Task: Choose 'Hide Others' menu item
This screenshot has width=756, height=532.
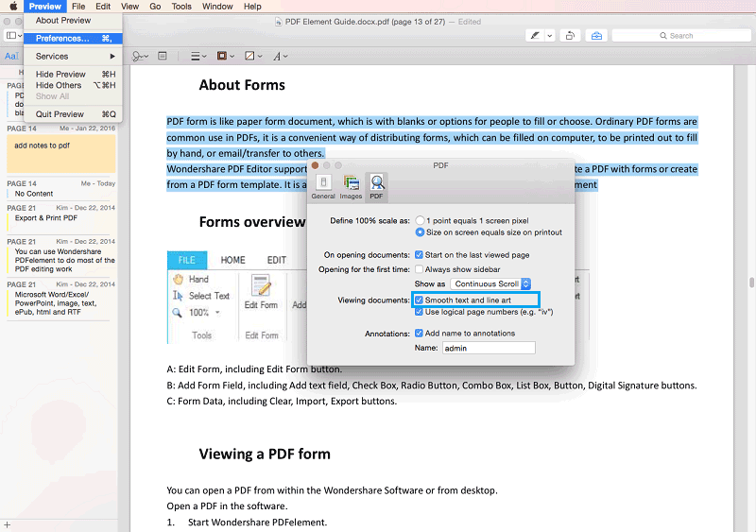Action: 73,85
